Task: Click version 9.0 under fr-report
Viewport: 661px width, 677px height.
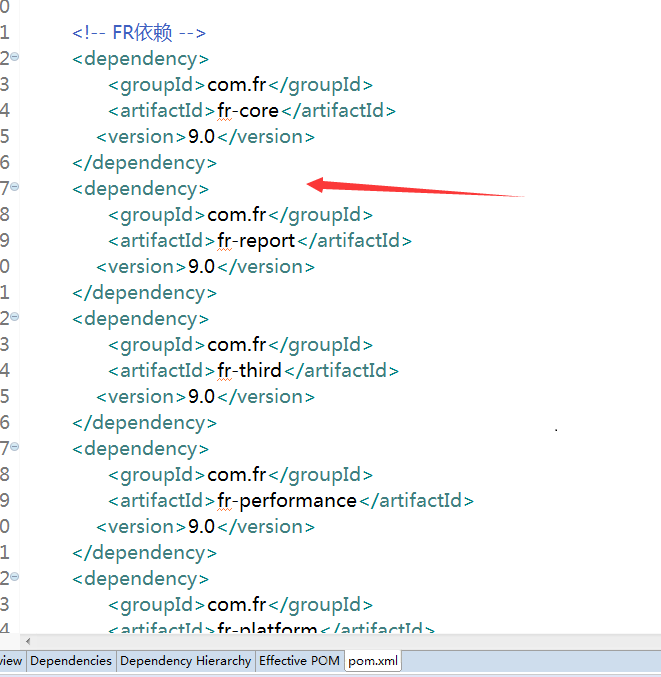Action: click(201, 267)
